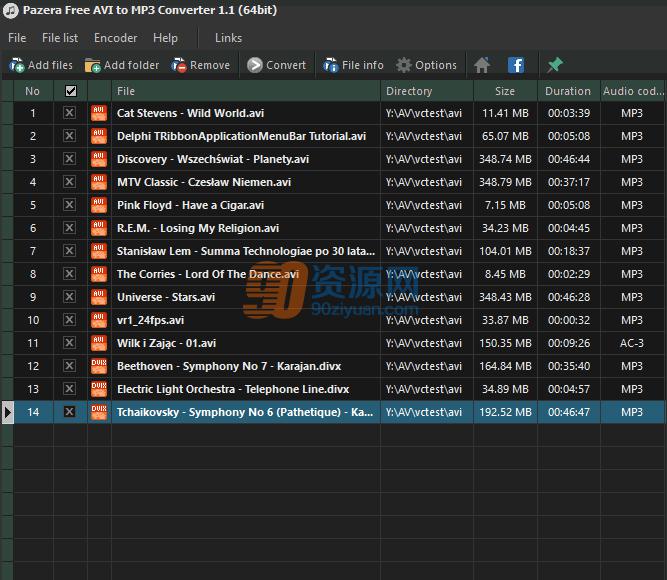Click AVI icon for MTV Classic - Czesław Niemen.avi
667x580 pixels.
tap(99, 182)
